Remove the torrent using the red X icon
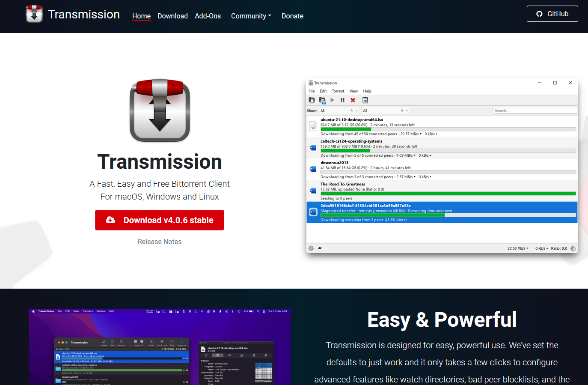 tap(353, 100)
